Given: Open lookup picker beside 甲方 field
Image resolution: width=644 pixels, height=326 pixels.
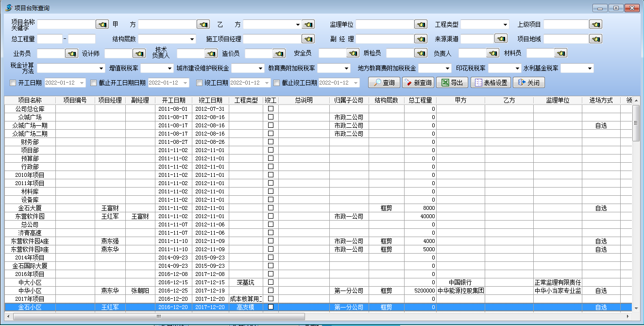Looking at the screenshot, I should [x=203, y=24].
